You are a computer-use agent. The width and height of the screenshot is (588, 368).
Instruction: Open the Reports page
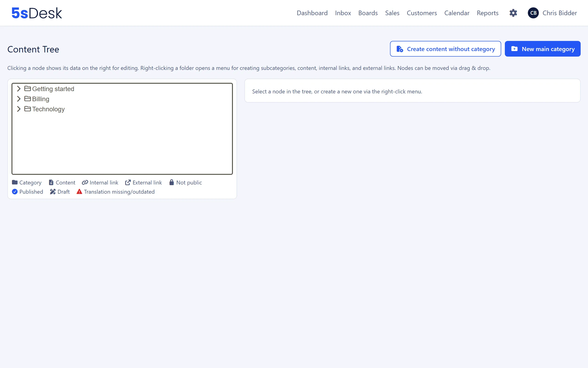pos(487,13)
